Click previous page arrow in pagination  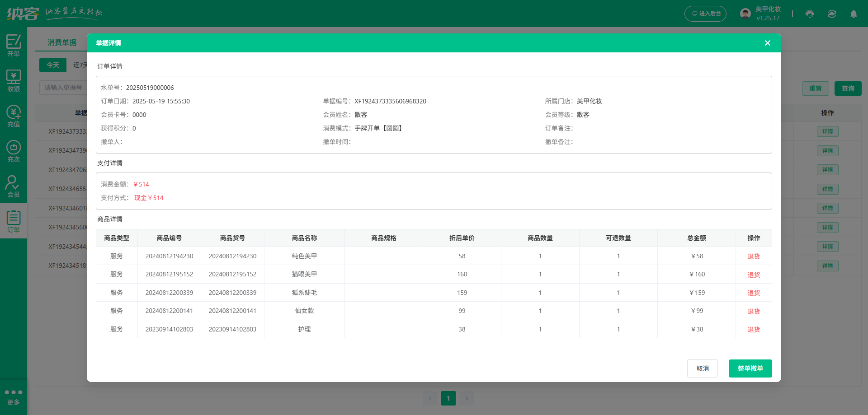[x=430, y=398]
